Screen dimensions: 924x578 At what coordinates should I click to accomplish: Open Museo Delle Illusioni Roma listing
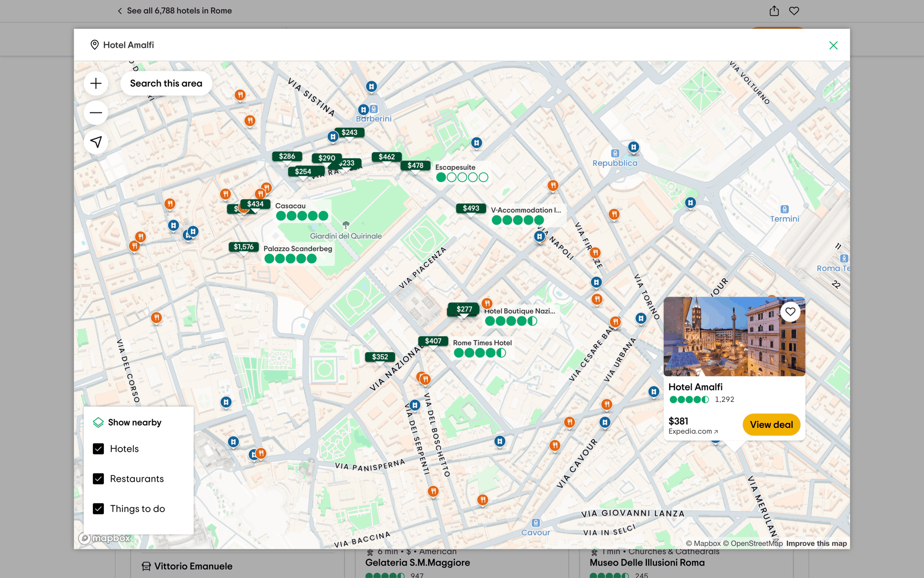coord(647,563)
